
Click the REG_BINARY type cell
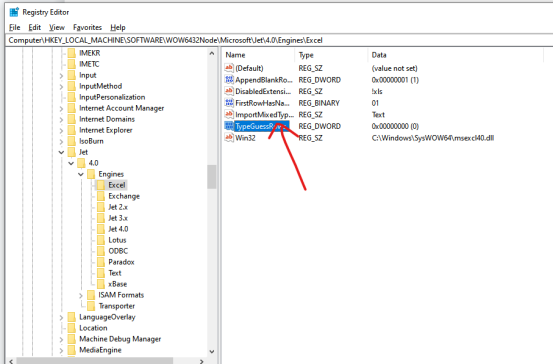pyautogui.click(x=319, y=103)
